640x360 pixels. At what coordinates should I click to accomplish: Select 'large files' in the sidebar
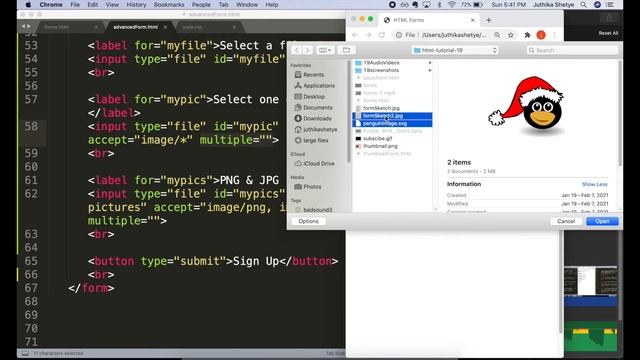316,140
